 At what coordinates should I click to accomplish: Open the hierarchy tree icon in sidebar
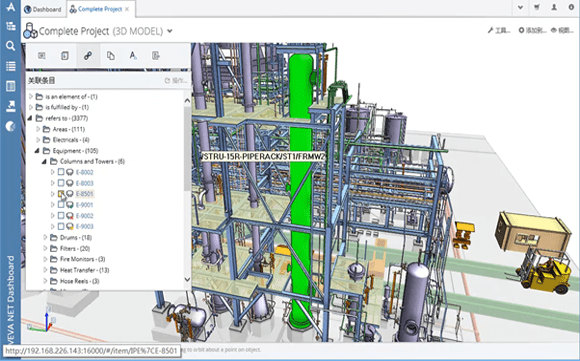11,26
